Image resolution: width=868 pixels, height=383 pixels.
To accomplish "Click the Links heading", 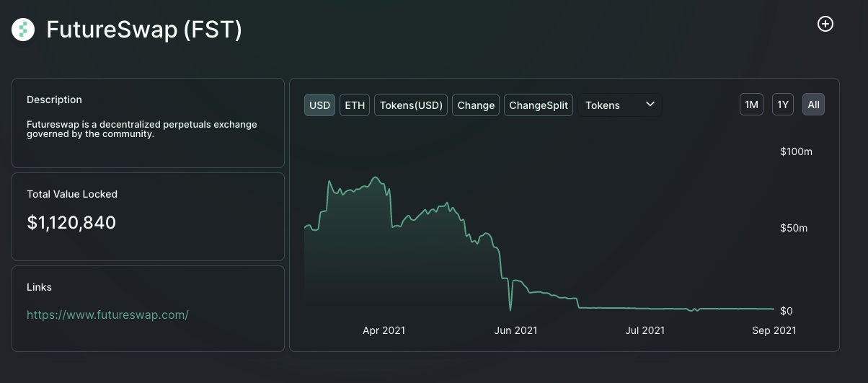I will pos(39,287).
